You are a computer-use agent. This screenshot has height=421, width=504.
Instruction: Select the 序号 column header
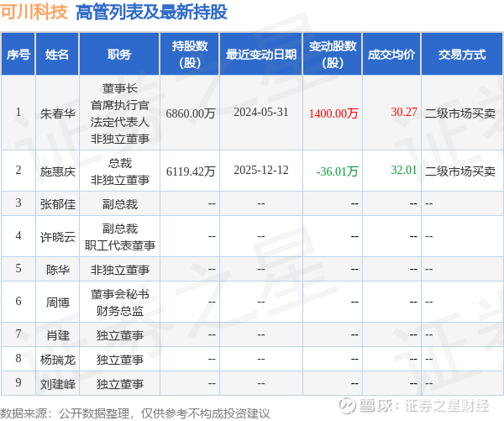point(18,55)
